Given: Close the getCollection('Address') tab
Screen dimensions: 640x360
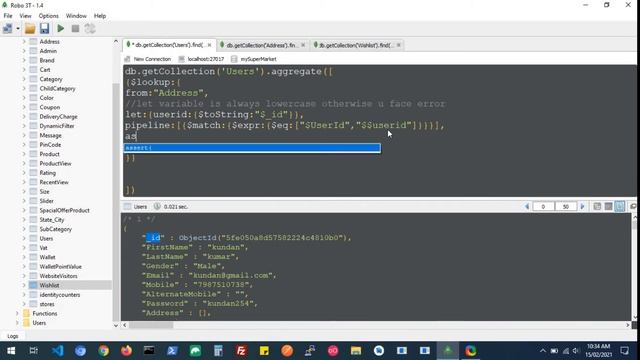Looking at the screenshot, I should pos(303,45).
